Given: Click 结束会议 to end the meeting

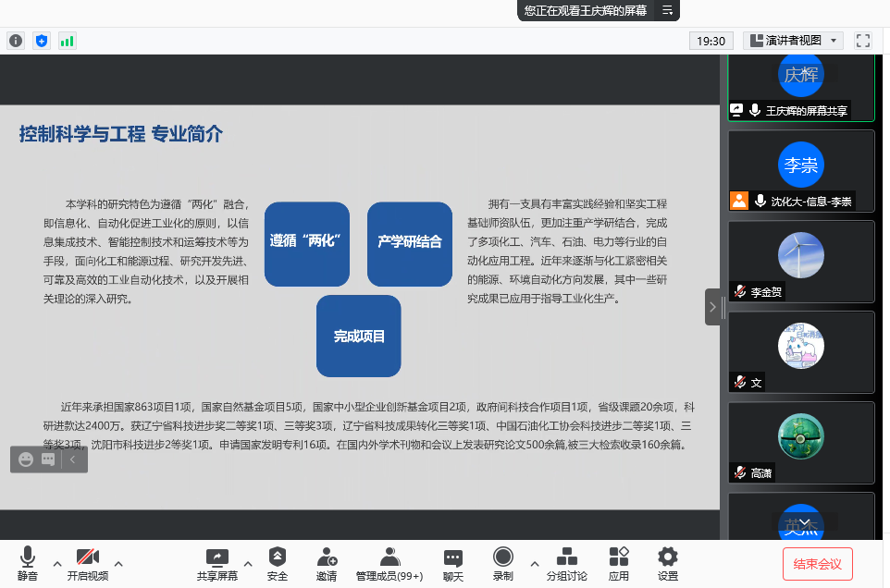Looking at the screenshot, I should (x=817, y=562).
